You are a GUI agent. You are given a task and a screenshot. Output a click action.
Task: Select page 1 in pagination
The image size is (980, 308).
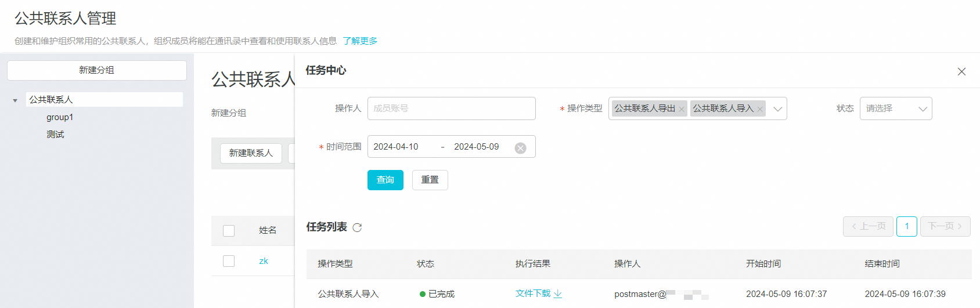tap(907, 226)
